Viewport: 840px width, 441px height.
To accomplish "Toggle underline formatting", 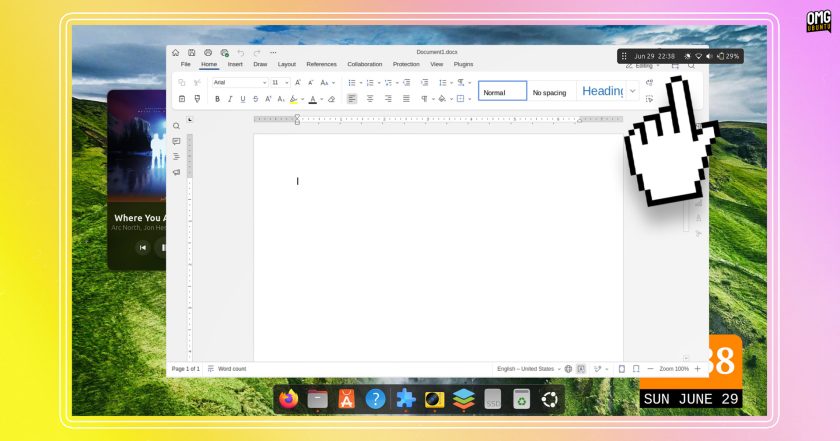I will [x=243, y=99].
